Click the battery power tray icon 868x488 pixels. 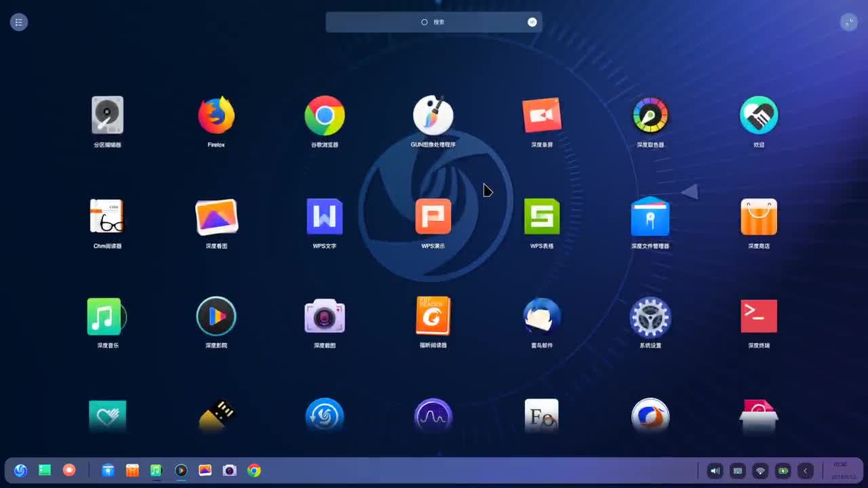(x=783, y=470)
